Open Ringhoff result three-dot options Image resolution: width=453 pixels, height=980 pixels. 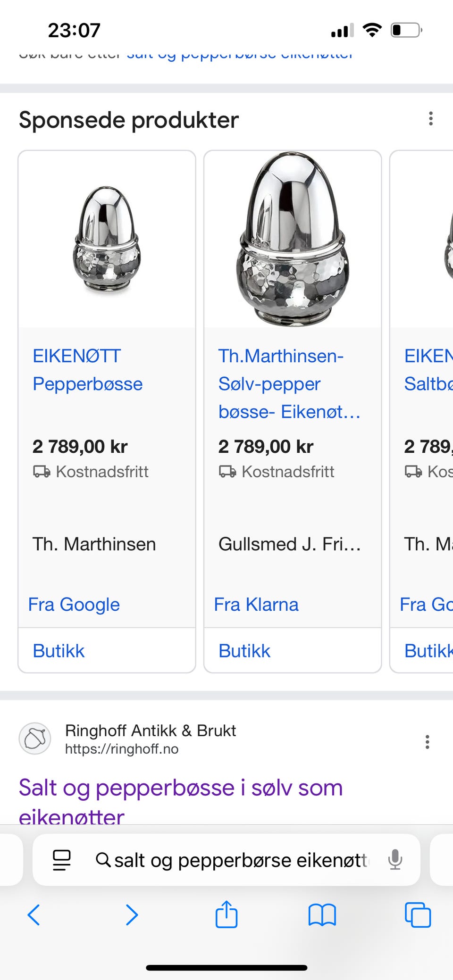pyautogui.click(x=427, y=742)
